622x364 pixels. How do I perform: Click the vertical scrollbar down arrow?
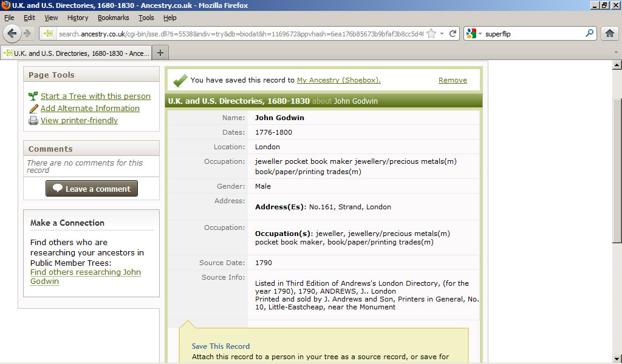click(x=617, y=359)
